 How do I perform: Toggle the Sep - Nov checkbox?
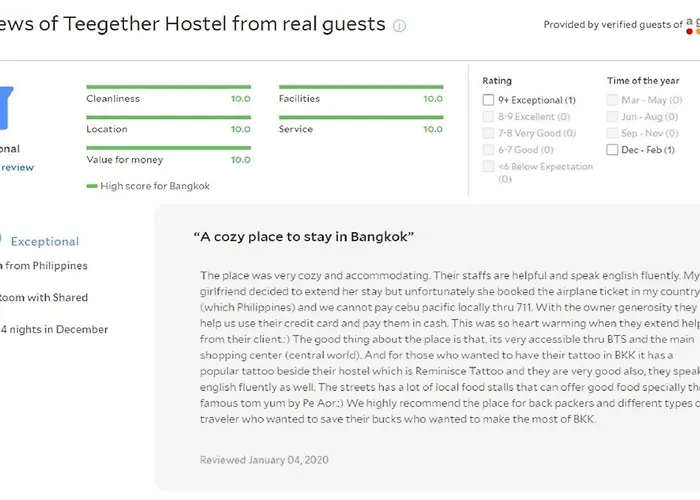612,133
